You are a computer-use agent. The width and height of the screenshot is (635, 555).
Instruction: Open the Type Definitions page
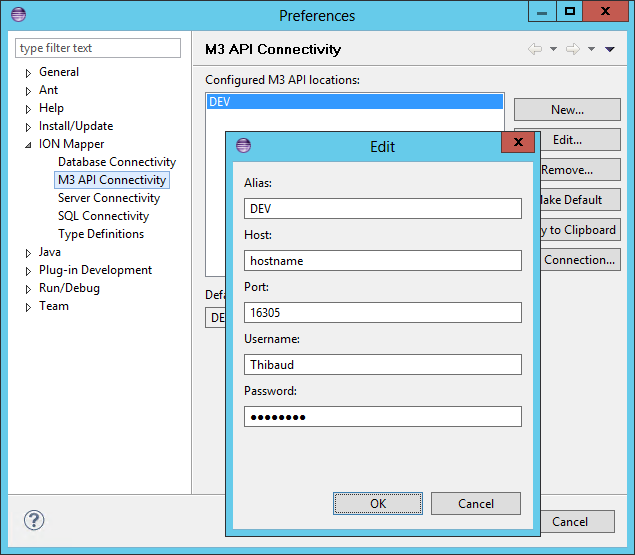click(100, 234)
